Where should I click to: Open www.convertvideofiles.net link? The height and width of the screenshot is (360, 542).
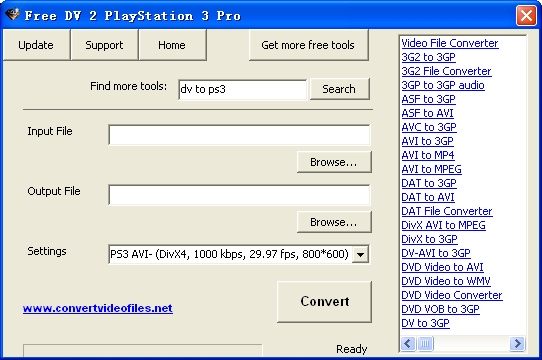[x=98, y=308]
